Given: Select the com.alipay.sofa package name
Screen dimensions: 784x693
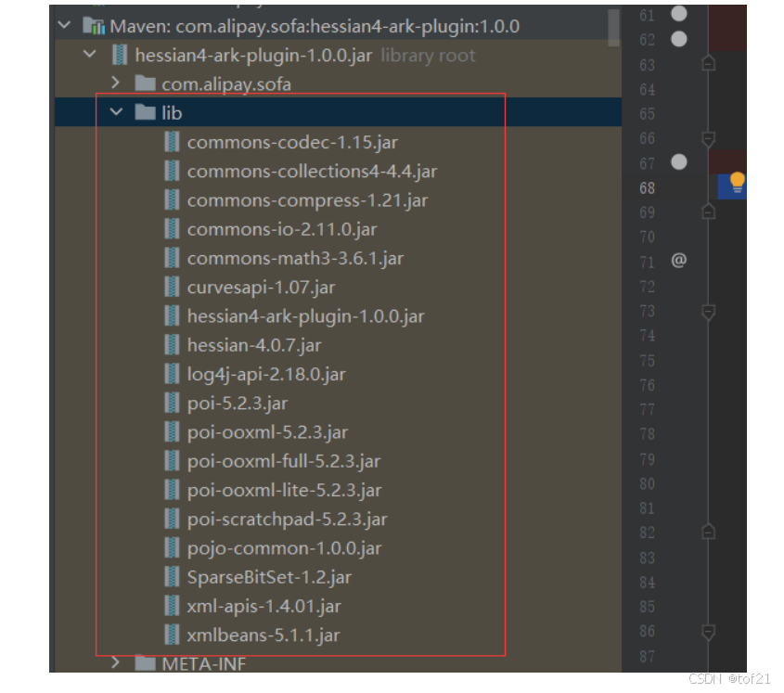Looking at the screenshot, I should pos(226,84).
